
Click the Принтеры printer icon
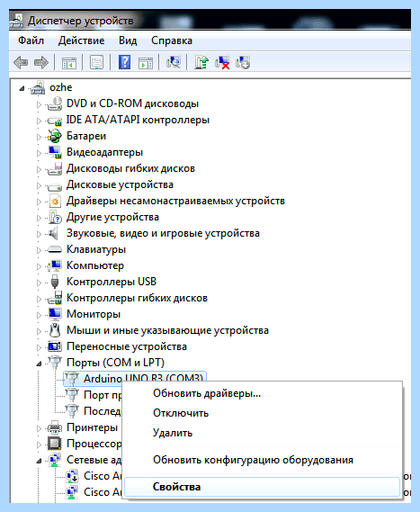55,427
